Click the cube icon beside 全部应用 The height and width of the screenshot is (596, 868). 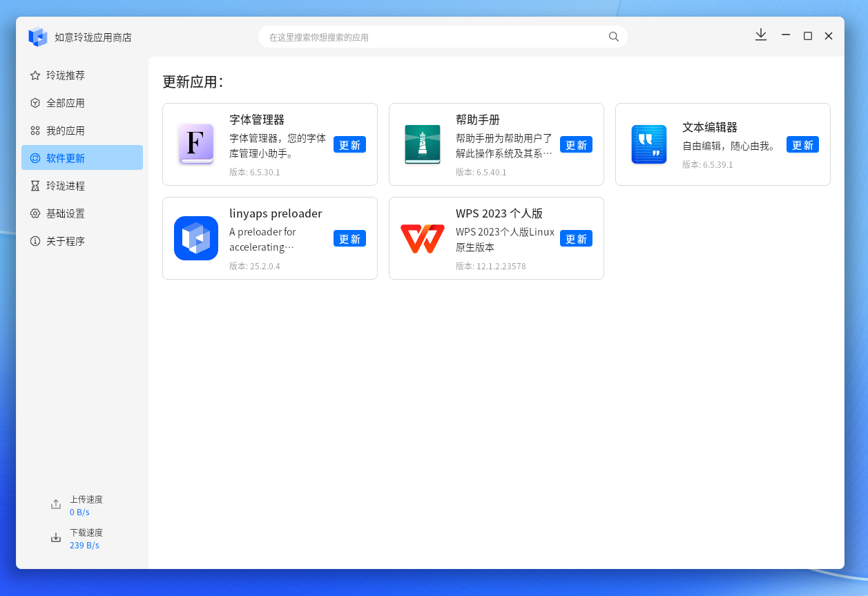coord(35,103)
